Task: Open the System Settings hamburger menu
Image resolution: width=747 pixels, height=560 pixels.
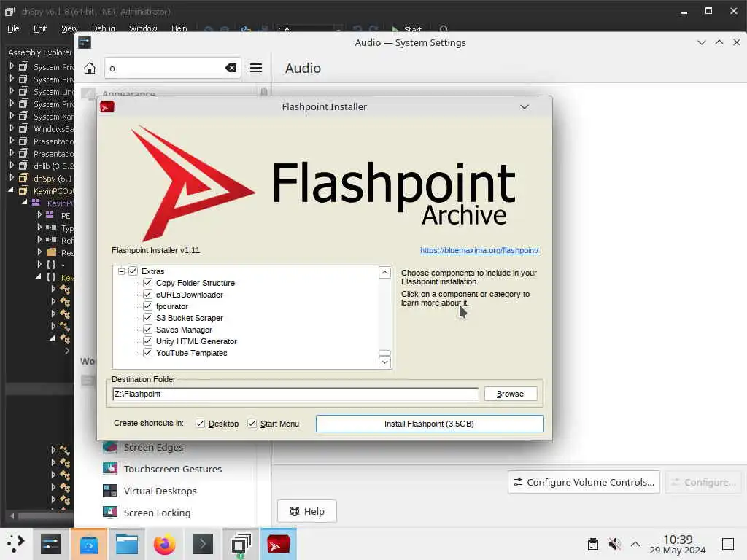Action: tap(256, 68)
